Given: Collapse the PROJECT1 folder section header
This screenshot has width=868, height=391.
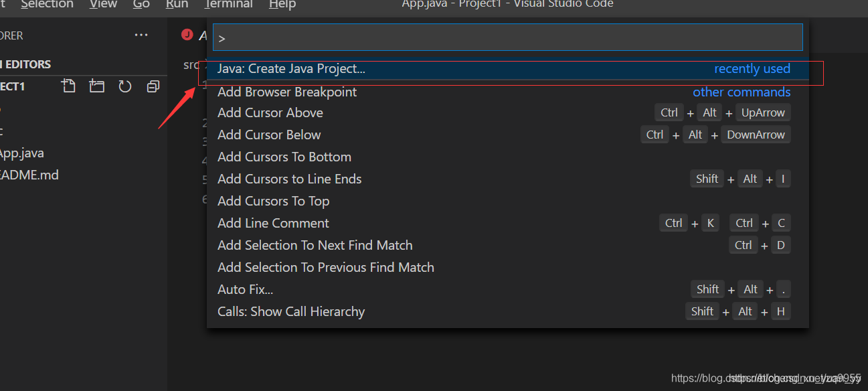Looking at the screenshot, I should 13,86.
